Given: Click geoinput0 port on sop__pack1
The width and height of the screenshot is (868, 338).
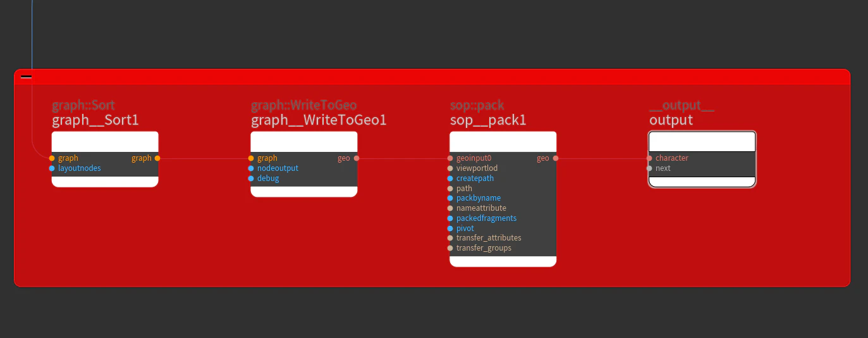Looking at the screenshot, I should point(450,158).
